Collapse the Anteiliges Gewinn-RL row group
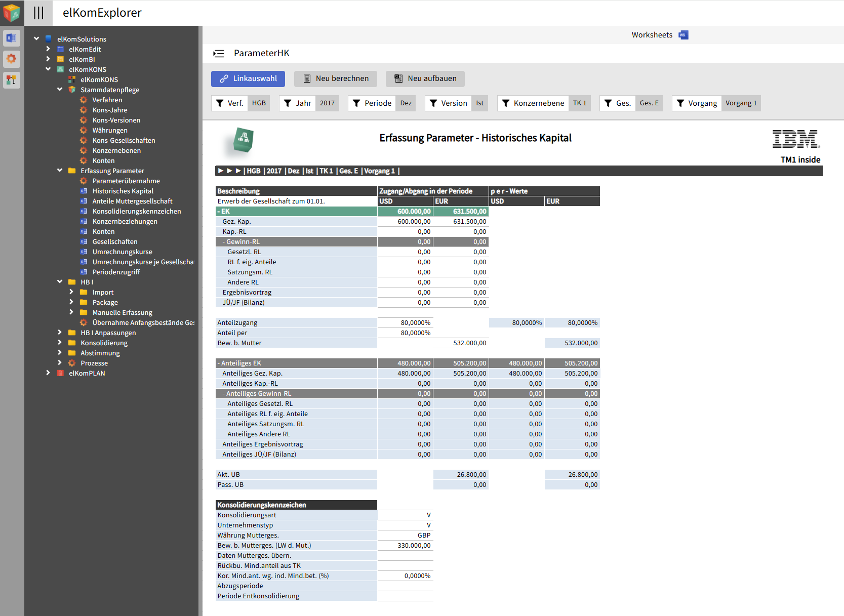844x616 pixels. click(x=224, y=394)
